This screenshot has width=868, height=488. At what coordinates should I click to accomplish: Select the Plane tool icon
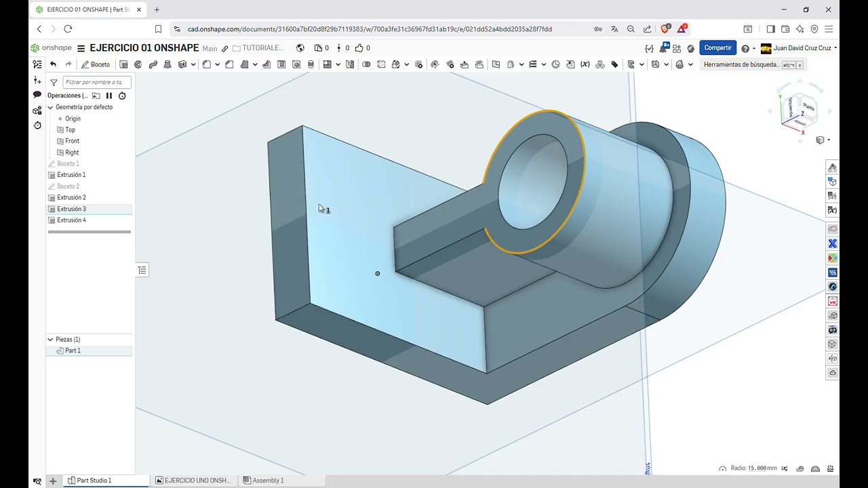[x=496, y=64]
